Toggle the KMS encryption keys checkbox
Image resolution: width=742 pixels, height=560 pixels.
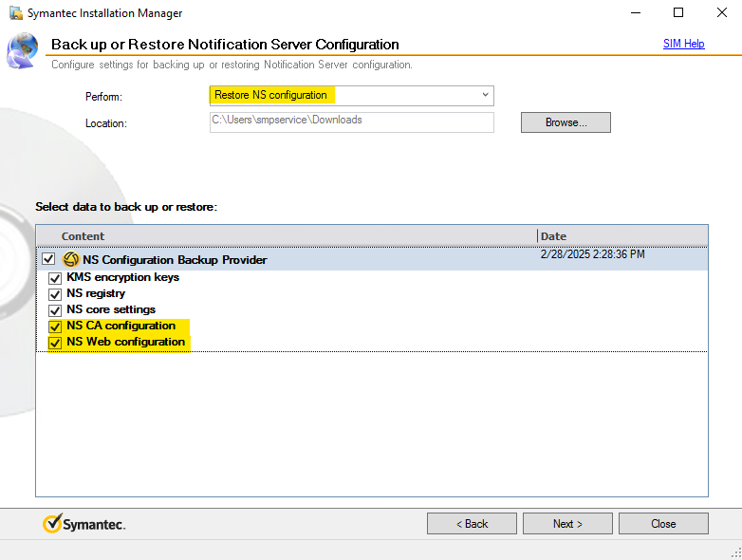tap(55, 278)
